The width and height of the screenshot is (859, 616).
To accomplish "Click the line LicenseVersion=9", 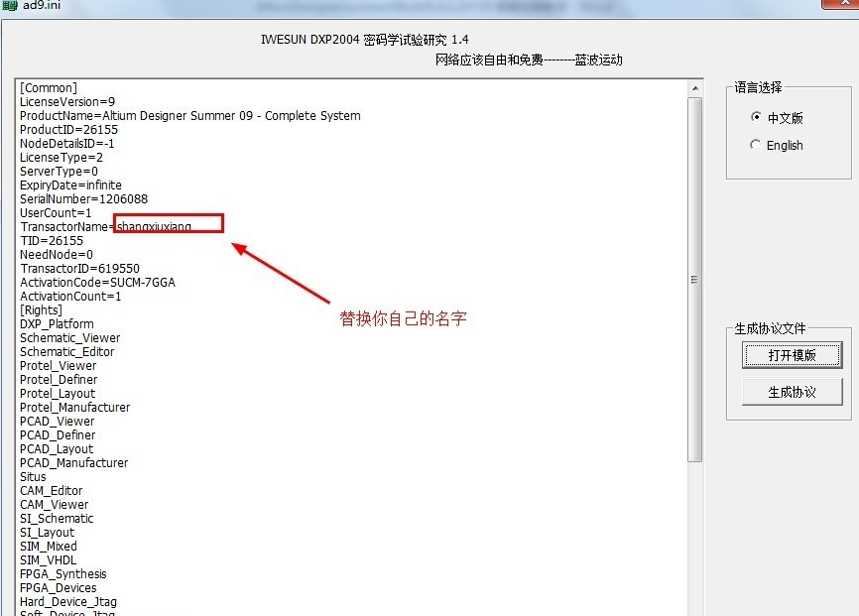I will [67, 102].
